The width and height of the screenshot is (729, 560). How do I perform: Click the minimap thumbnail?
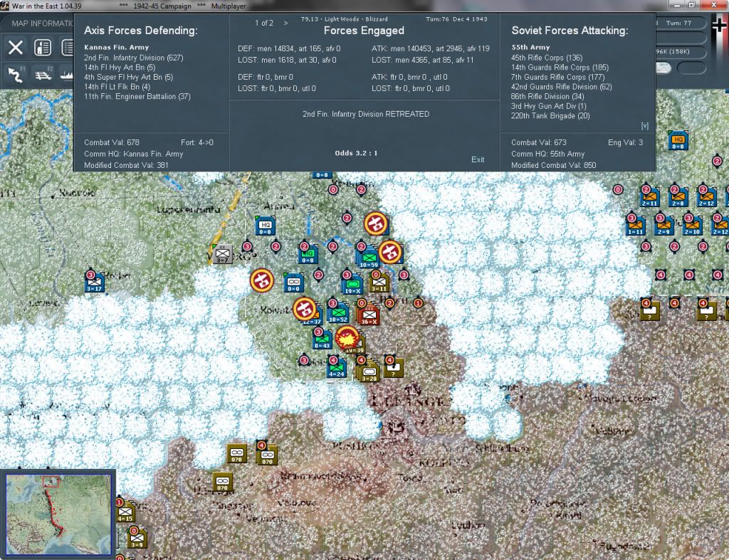click(58, 514)
